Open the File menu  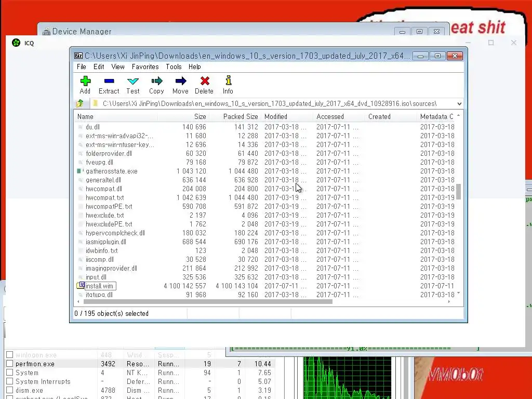pyautogui.click(x=82, y=66)
